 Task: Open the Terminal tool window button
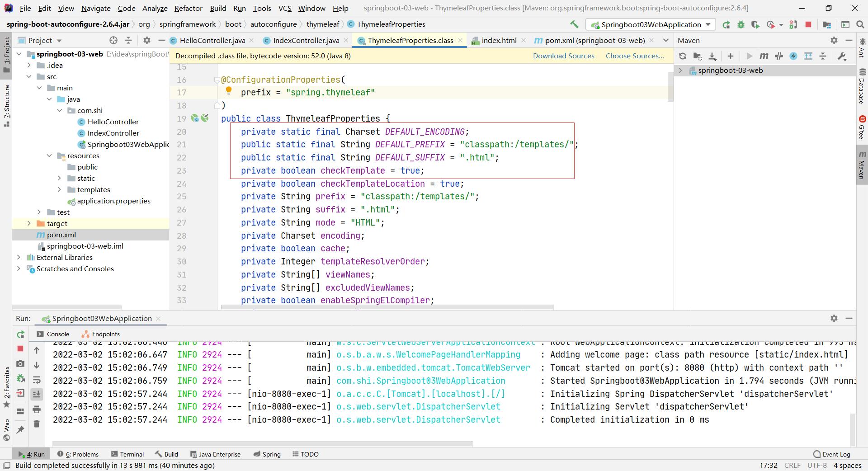point(127,454)
